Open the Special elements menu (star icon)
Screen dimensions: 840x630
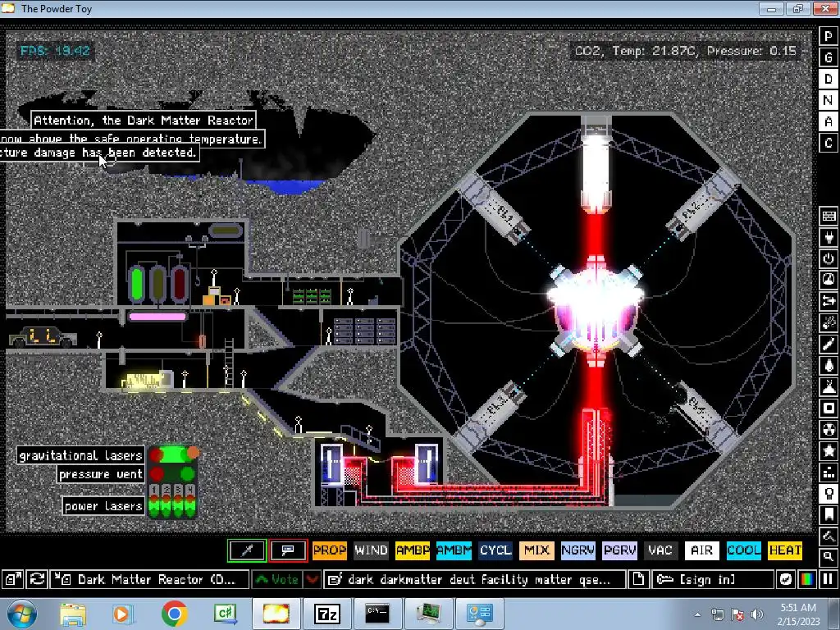point(829,451)
